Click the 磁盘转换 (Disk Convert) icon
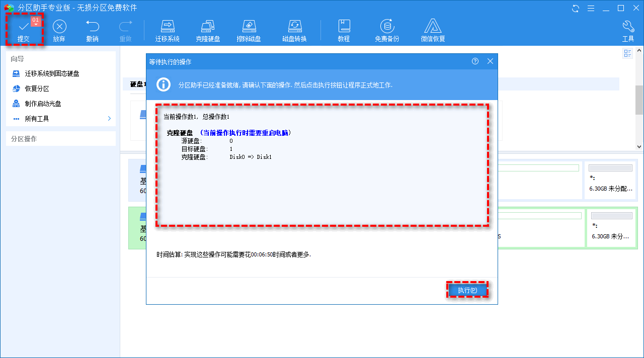Screen dimensions: 644x358 coord(294,29)
